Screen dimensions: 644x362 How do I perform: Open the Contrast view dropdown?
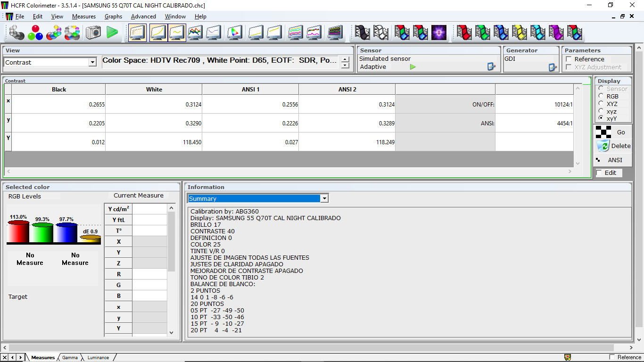click(x=92, y=62)
